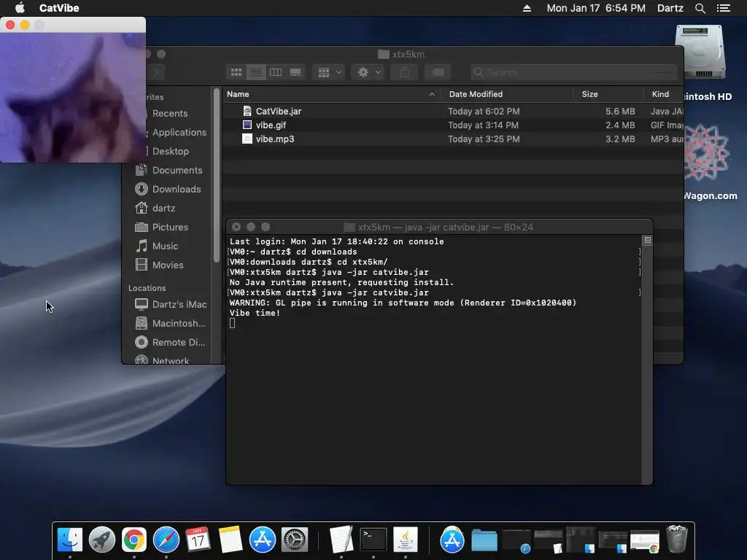This screenshot has width=747, height=560.
Task: Click the Terminal window scroll indicator icon
Action: point(648,240)
